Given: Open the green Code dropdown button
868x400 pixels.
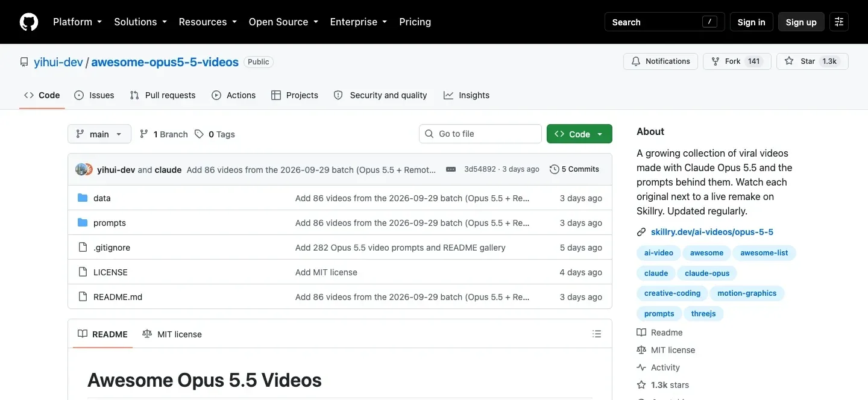Looking at the screenshot, I should (579, 134).
